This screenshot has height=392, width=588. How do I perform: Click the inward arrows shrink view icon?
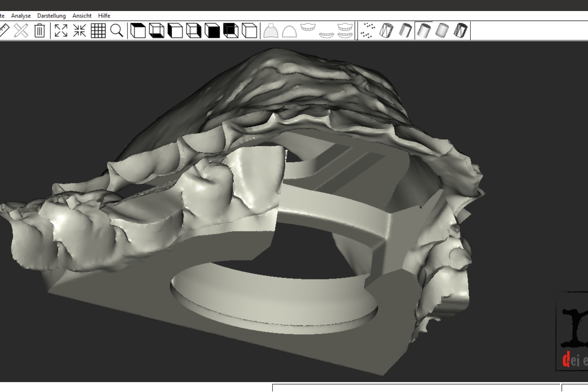click(80, 30)
